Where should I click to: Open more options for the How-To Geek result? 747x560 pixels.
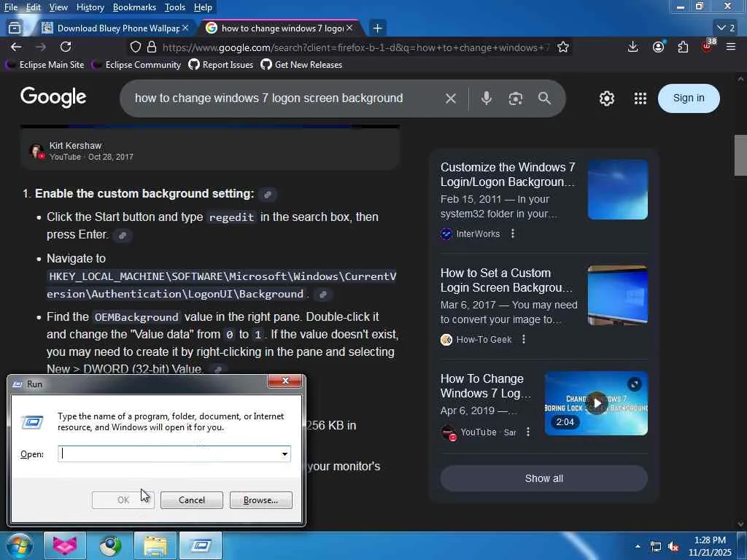tap(524, 339)
